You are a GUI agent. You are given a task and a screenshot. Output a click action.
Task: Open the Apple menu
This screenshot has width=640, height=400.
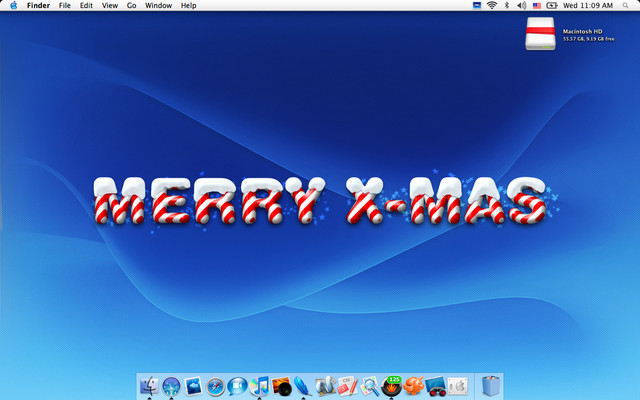[x=13, y=5]
